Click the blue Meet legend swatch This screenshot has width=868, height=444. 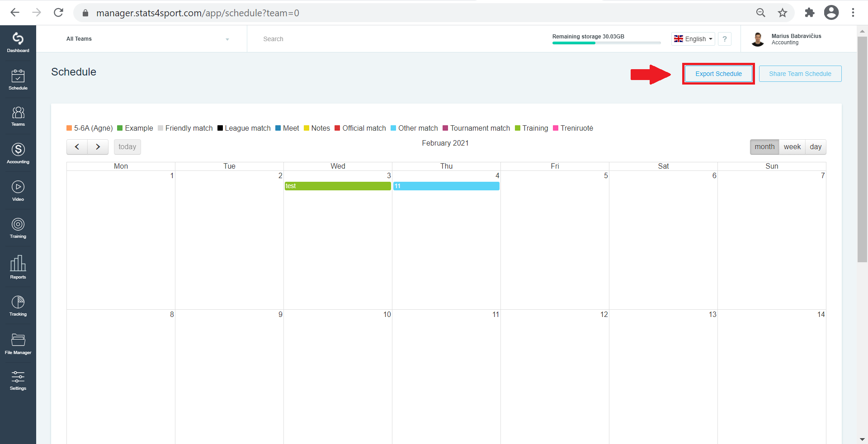[x=278, y=128]
